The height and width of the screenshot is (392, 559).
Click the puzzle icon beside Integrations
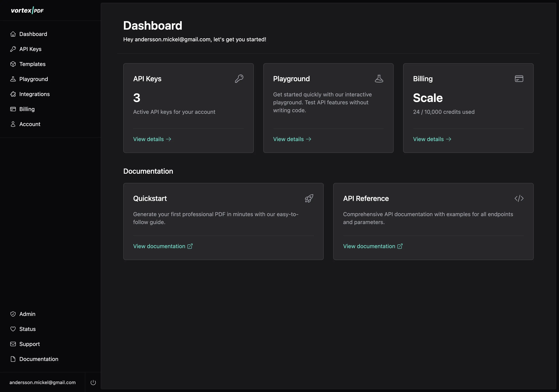point(13,94)
